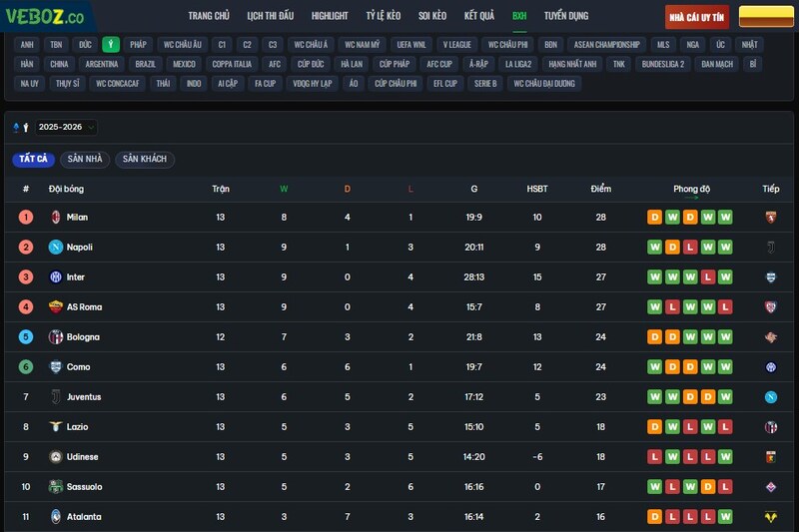Switch standings to SÂN KHÁCH
Screen dimensions: 799x532
coord(145,160)
